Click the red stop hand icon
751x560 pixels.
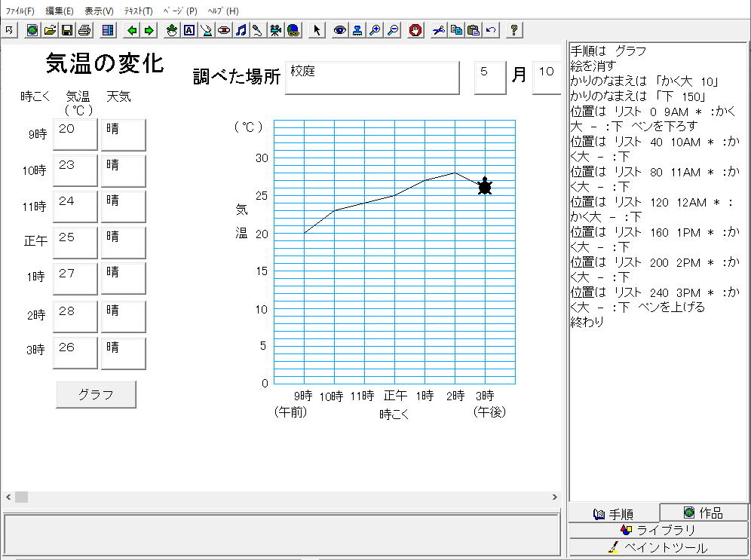click(415, 30)
